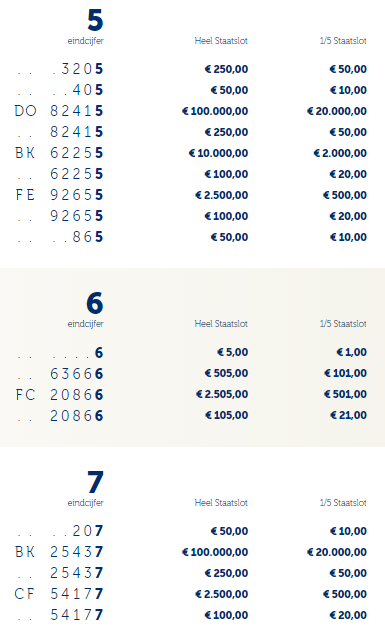Click the 1/5 Staatslot header in section 5
Viewport: 385px width, 633px height.
343,41
